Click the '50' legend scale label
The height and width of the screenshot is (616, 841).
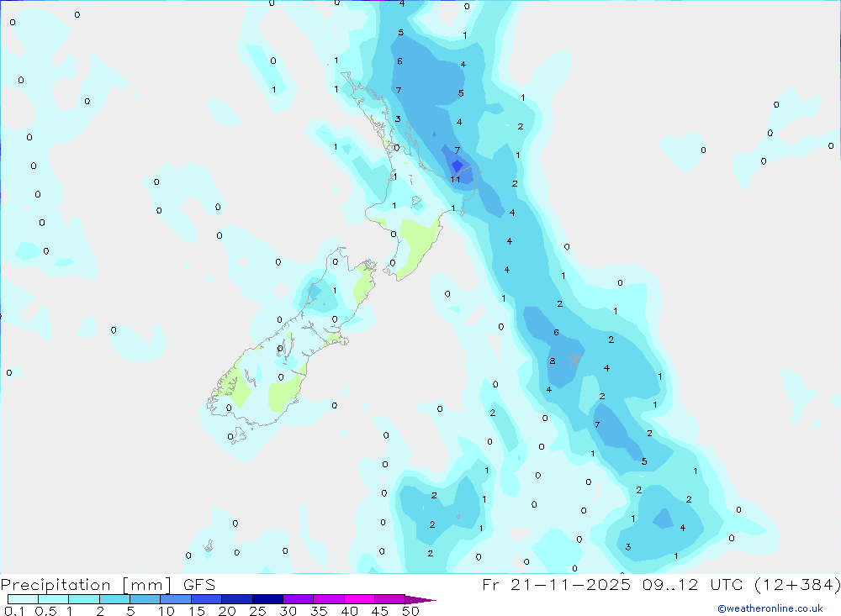[x=410, y=611]
